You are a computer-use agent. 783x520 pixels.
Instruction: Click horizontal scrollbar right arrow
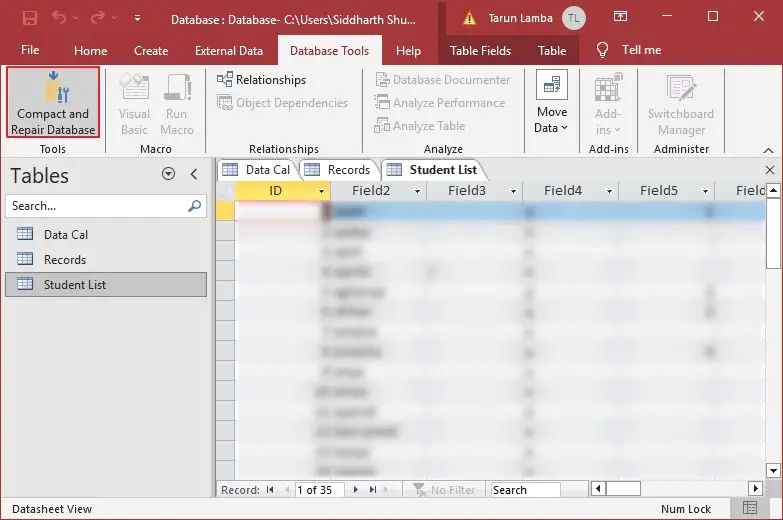(755, 489)
